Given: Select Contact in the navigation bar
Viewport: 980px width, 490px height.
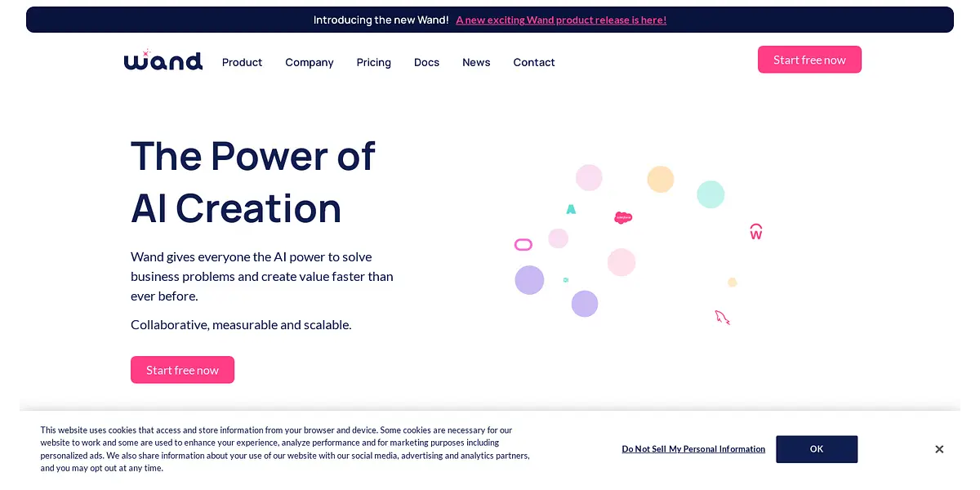Looking at the screenshot, I should click(x=534, y=62).
